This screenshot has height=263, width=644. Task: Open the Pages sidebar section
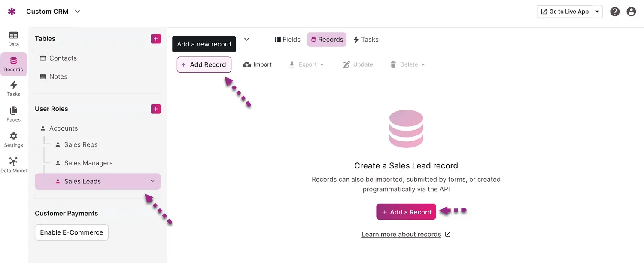13,114
